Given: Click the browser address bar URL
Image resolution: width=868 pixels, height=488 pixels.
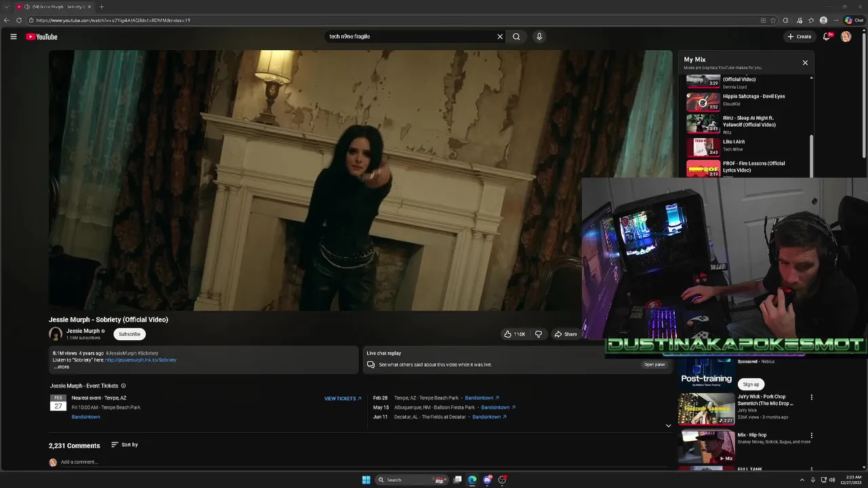Looking at the screenshot, I should (113, 20).
